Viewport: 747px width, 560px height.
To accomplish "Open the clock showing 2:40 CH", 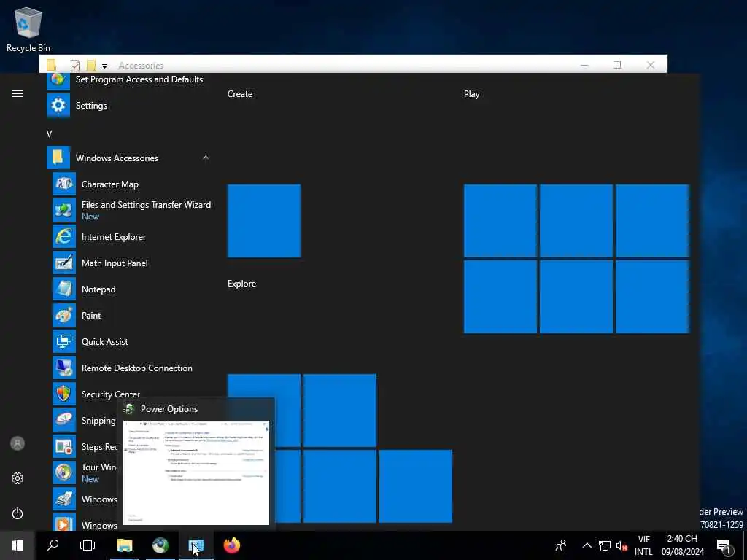I will [682, 545].
